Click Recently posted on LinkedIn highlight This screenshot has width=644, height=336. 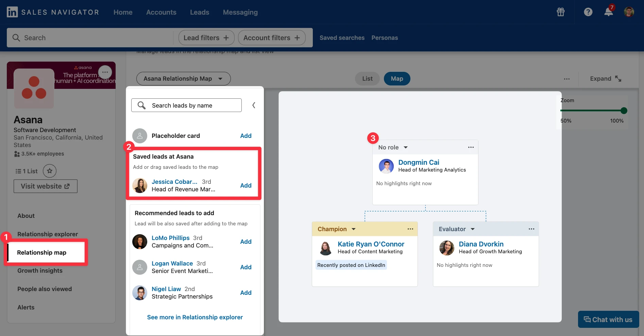(x=351, y=265)
